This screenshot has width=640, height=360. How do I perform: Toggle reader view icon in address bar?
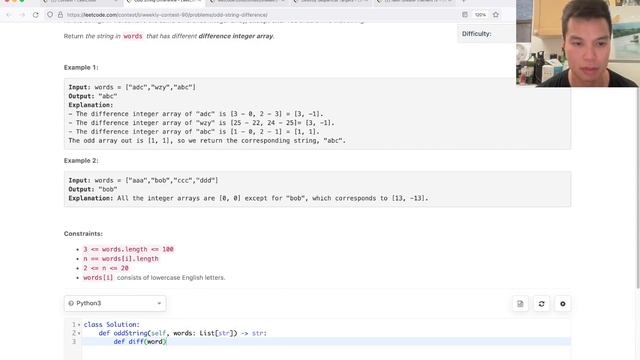pos(465,15)
